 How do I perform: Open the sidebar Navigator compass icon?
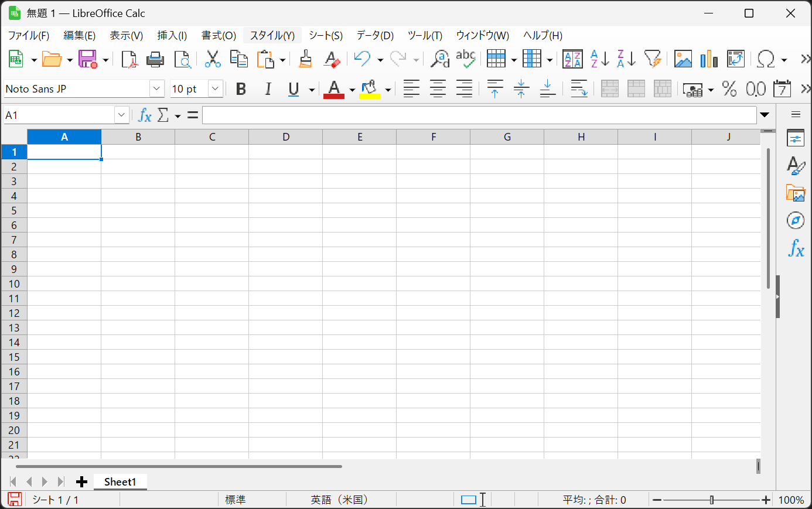coord(795,221)
